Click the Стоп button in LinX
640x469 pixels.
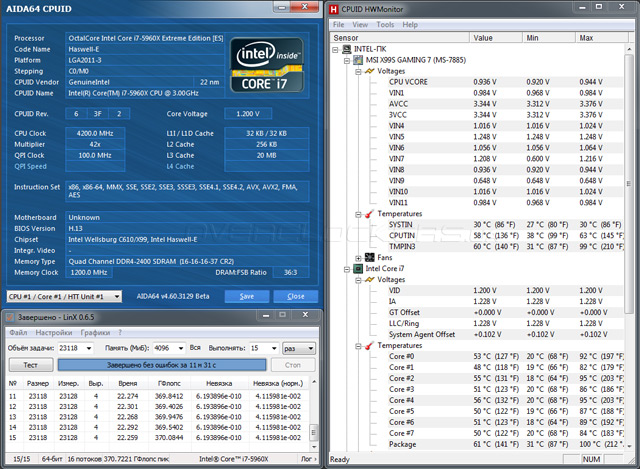(x=293, y=365)
